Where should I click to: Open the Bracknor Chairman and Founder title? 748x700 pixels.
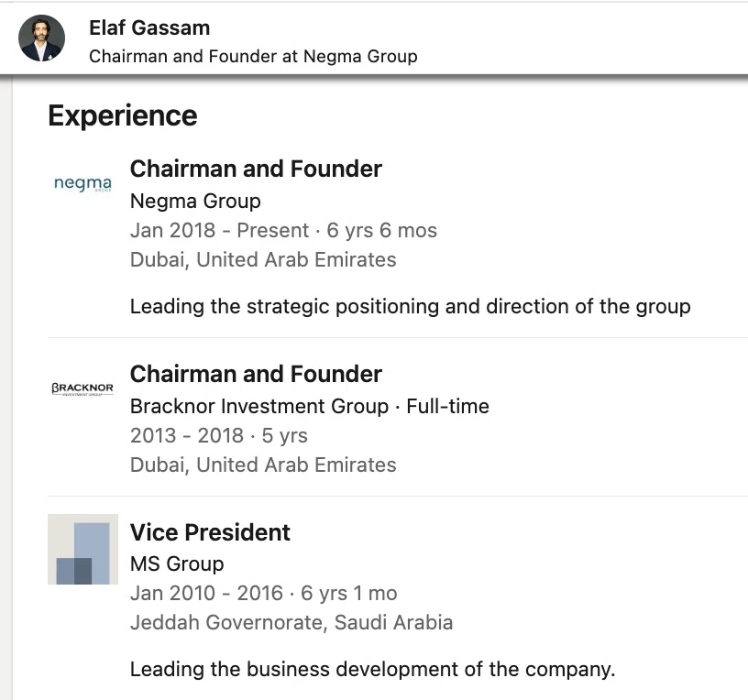(256, 374)
